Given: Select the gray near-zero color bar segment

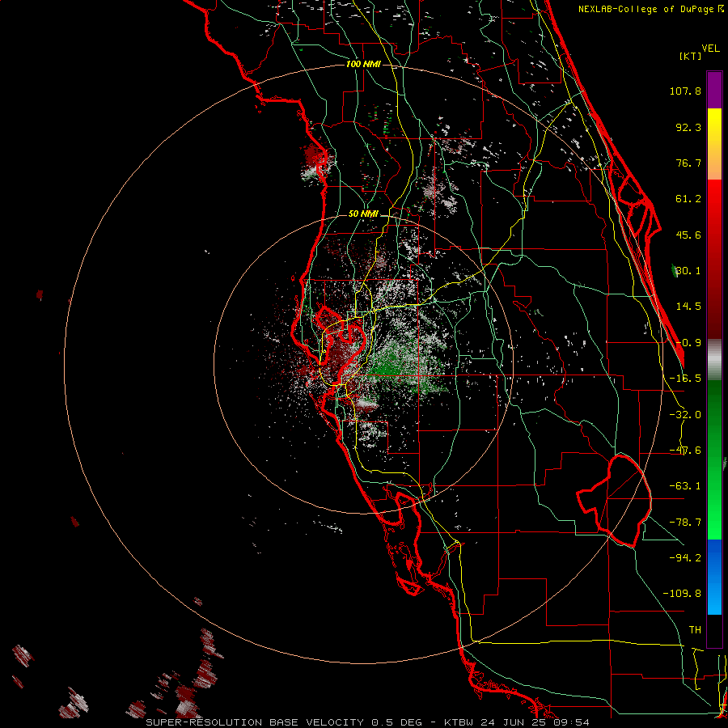Looking at the screenshot, I should (x=714, y=360).
